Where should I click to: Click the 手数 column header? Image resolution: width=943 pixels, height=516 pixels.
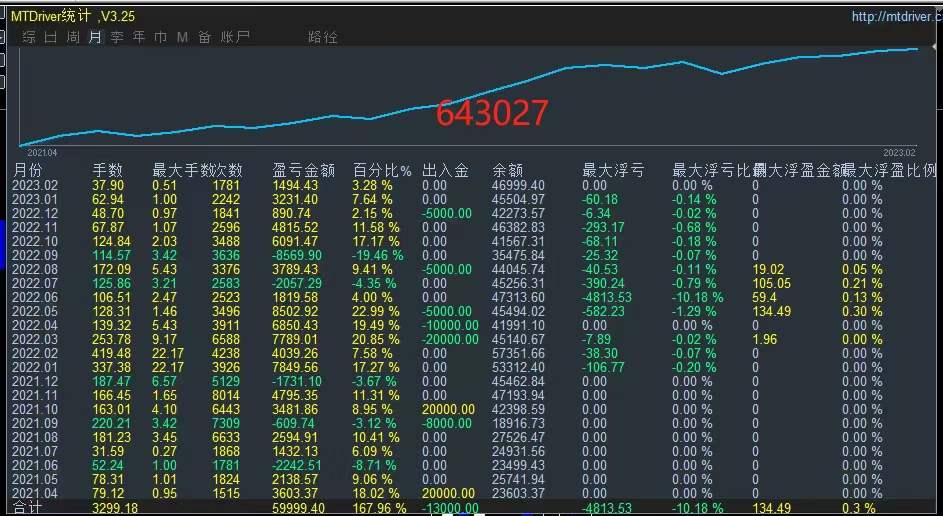[108, 171]
